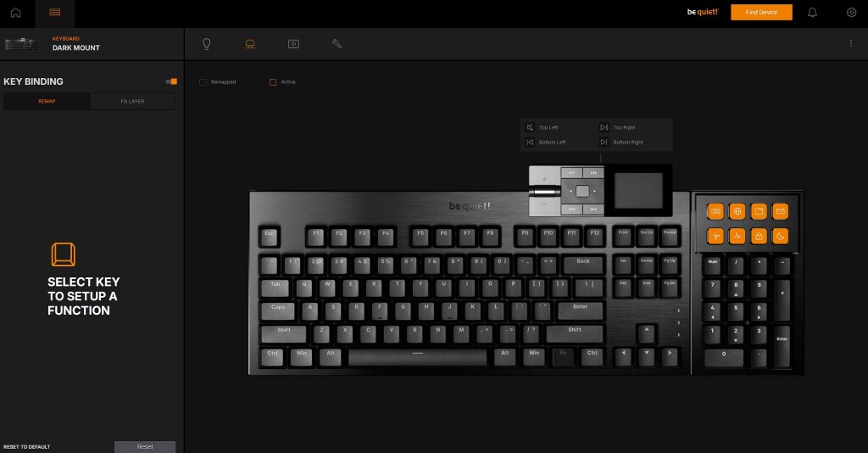868x453 pixels.
Task: Select the media dock top-right play/pause button
Action: 593,173
